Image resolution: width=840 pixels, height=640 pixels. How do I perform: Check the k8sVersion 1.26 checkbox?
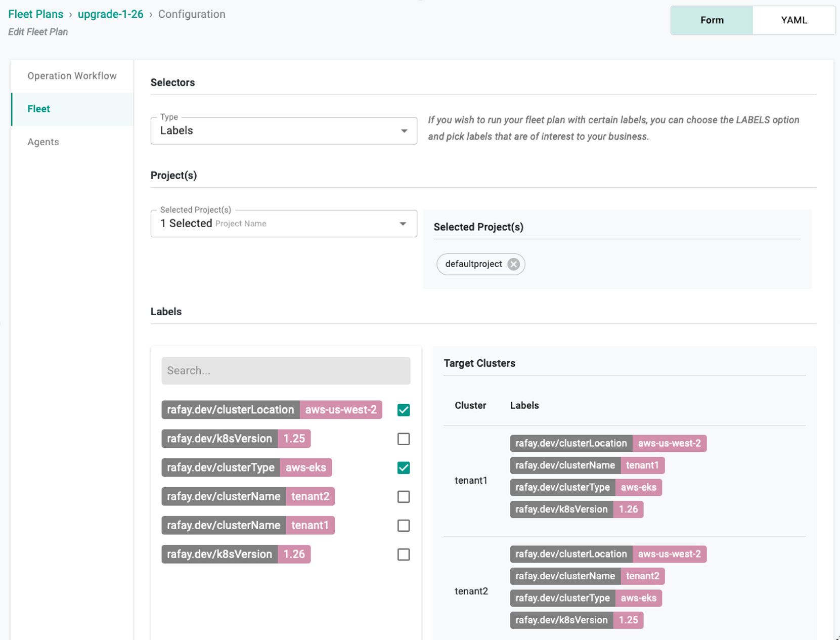[404, 554]
